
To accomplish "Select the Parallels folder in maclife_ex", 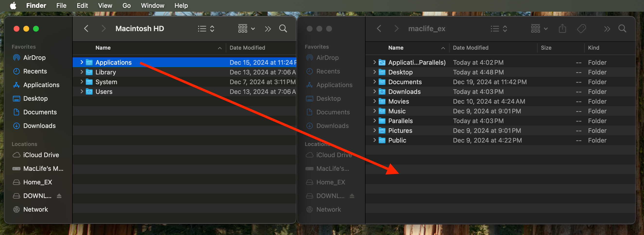I will 400,121.
